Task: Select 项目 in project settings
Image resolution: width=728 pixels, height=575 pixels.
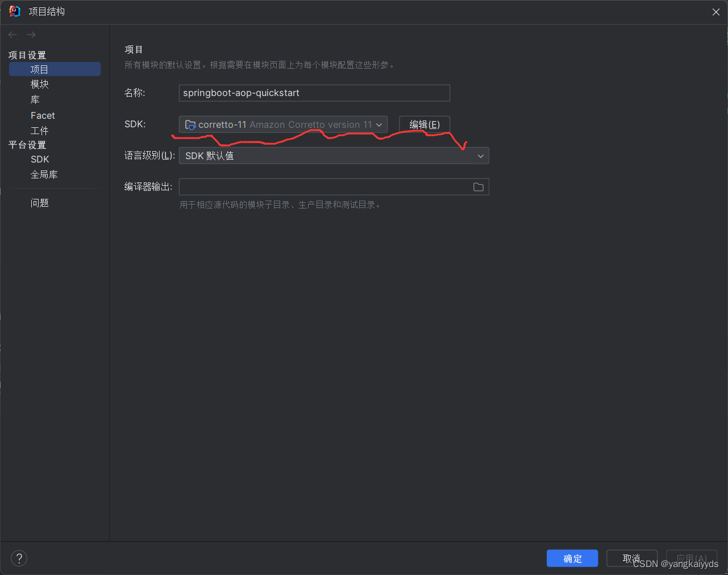Action: pos(55,69)
